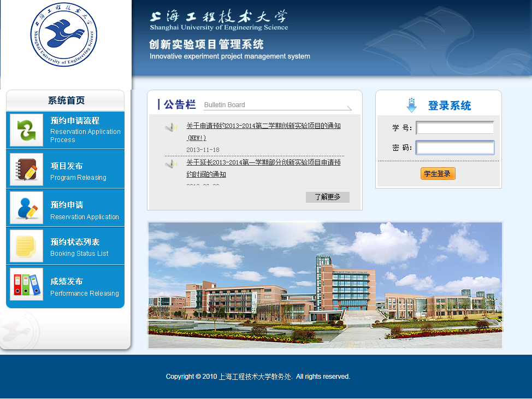Screen dimensions: 532x399
Task: Click the colored binders Performance Releasing icon
Action: pyautogui.click(x=26, y=284)
